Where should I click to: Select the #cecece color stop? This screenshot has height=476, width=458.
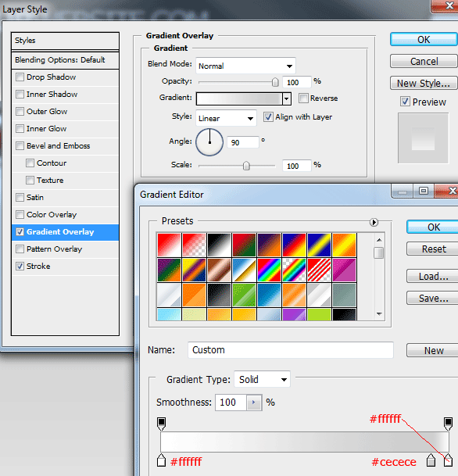pos(431,460)
